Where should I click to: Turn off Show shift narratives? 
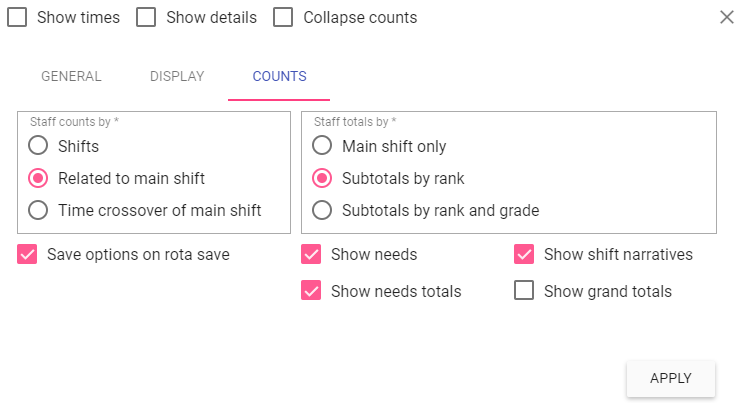point(524,255)
